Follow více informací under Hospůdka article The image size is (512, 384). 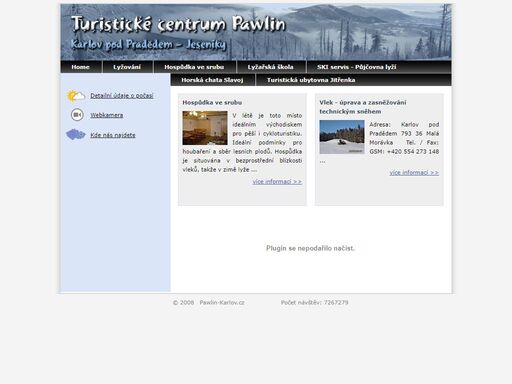tap(277, 182)
